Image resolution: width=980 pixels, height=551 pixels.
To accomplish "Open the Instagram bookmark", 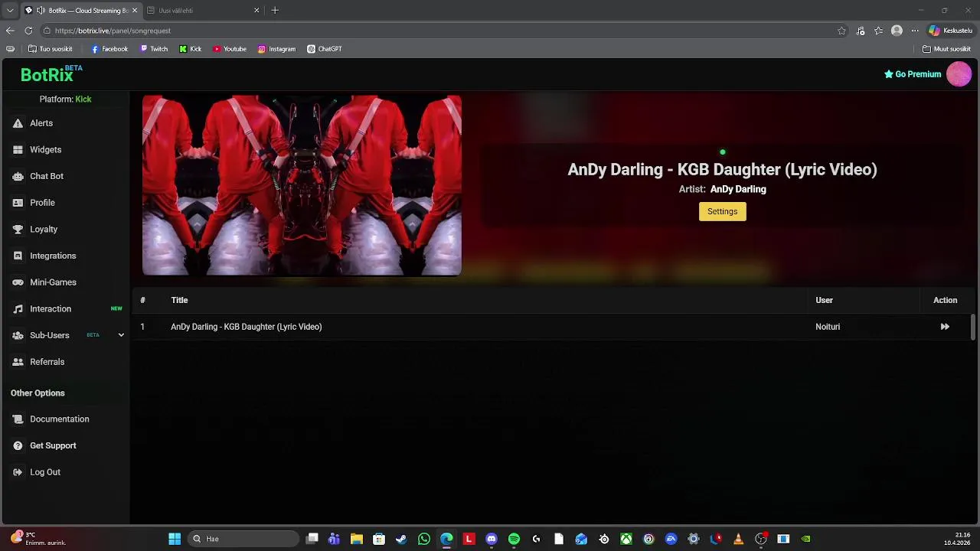I will [276, 49].
